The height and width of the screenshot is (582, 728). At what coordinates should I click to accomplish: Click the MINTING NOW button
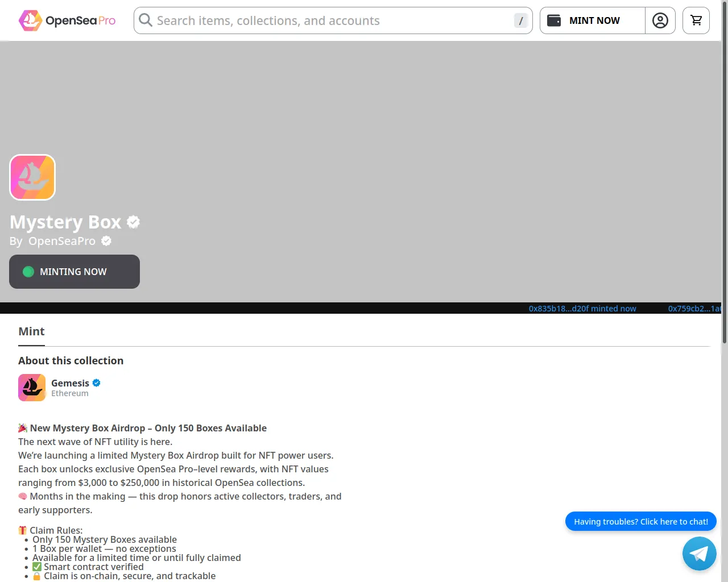click(75, 272)
